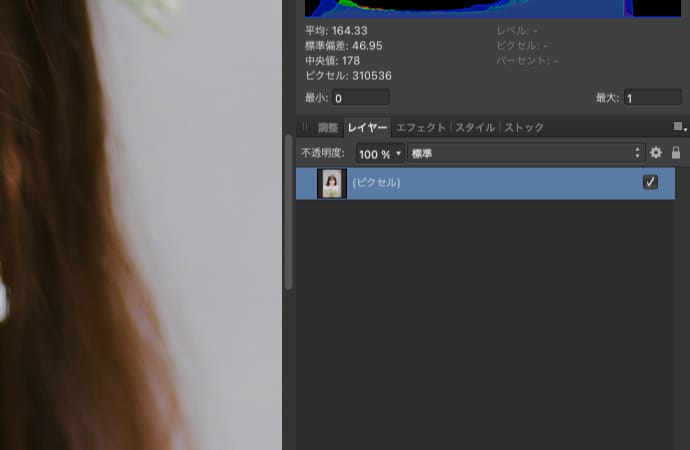The image size is (690, 450).
Task: Click the 最小 value input field
Action: [360, 98]
